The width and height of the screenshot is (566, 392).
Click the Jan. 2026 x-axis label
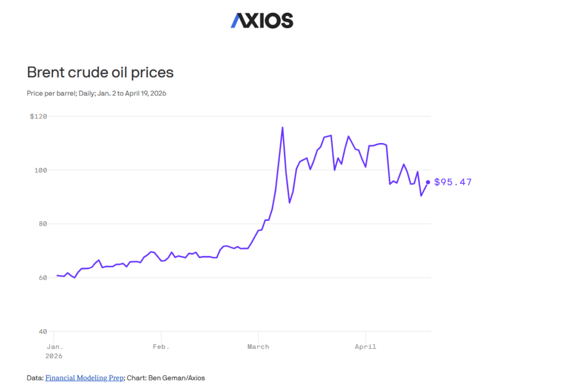click(x=54, y=351)
